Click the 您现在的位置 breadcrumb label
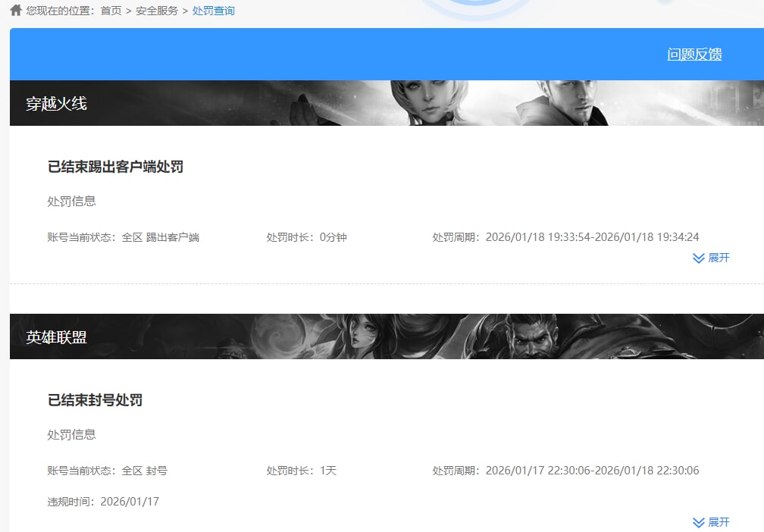This screenshot has width=764, height=532. (61, 11)
